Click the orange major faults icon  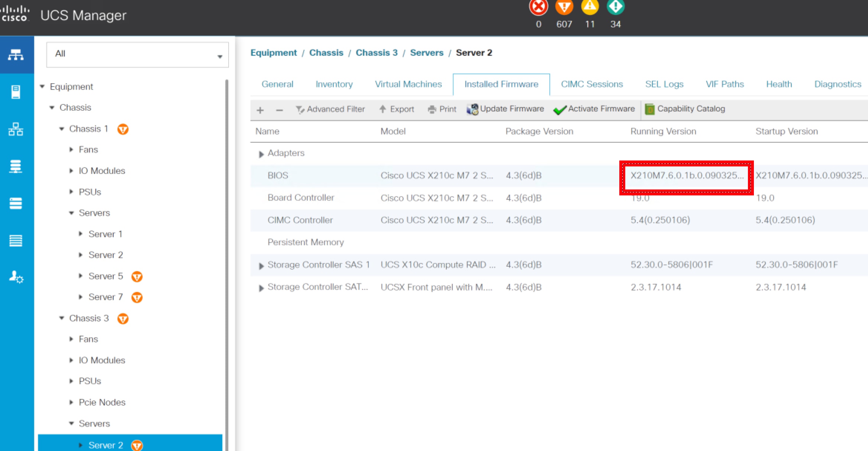click(x=564, y=7)
